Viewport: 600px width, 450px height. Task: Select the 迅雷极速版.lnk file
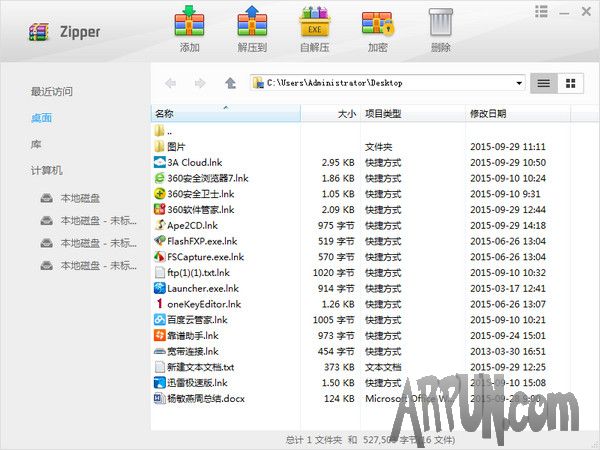coord(191,383)
